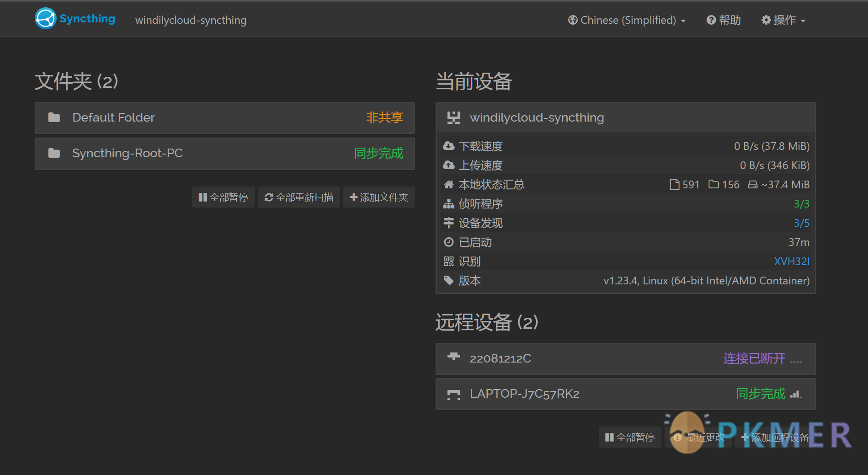Open the XVH32I identification link
Screen dimensions: 868x475
(x=791, y=261)
